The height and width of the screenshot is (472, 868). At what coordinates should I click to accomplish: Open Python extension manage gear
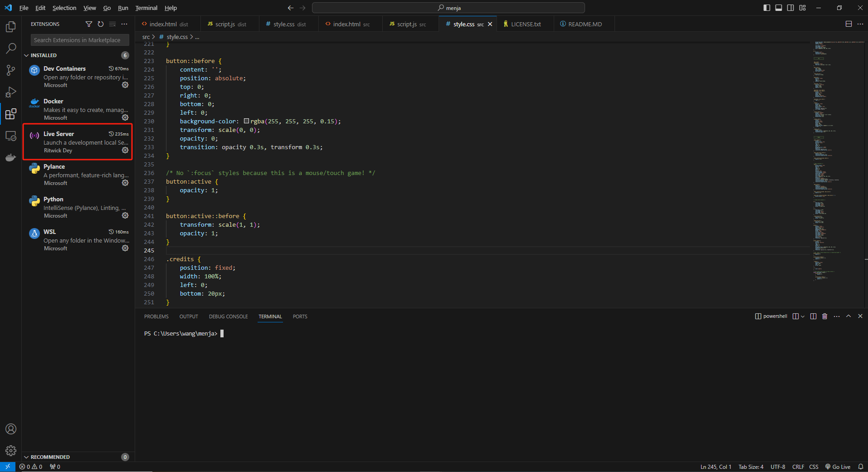click(x=125, y=215)
